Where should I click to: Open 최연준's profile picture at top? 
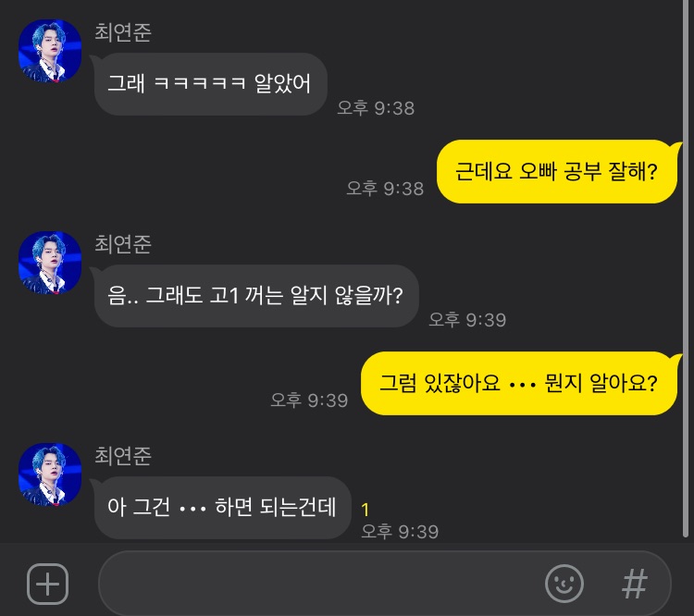click(50, 51)
